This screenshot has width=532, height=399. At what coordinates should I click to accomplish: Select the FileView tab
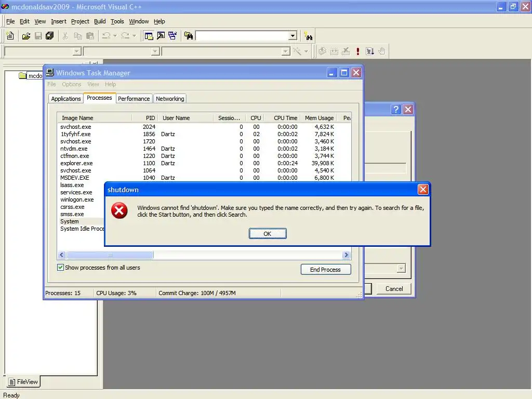(23, 382)
